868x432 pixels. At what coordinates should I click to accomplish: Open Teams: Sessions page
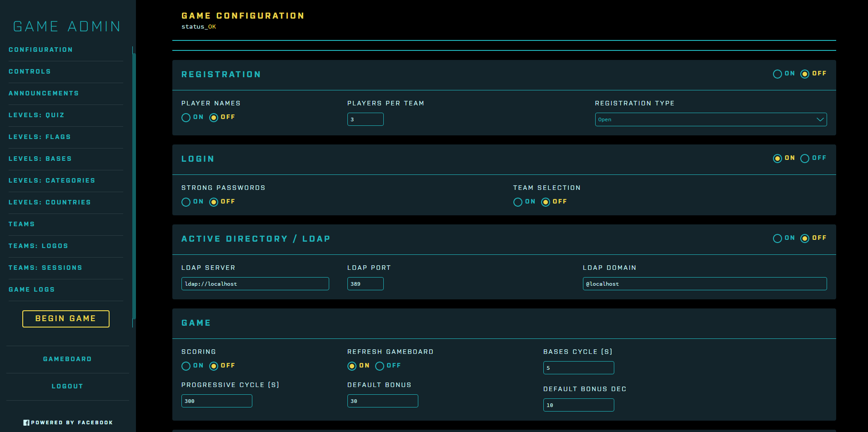pyautogui.click(x=45, y=268)
